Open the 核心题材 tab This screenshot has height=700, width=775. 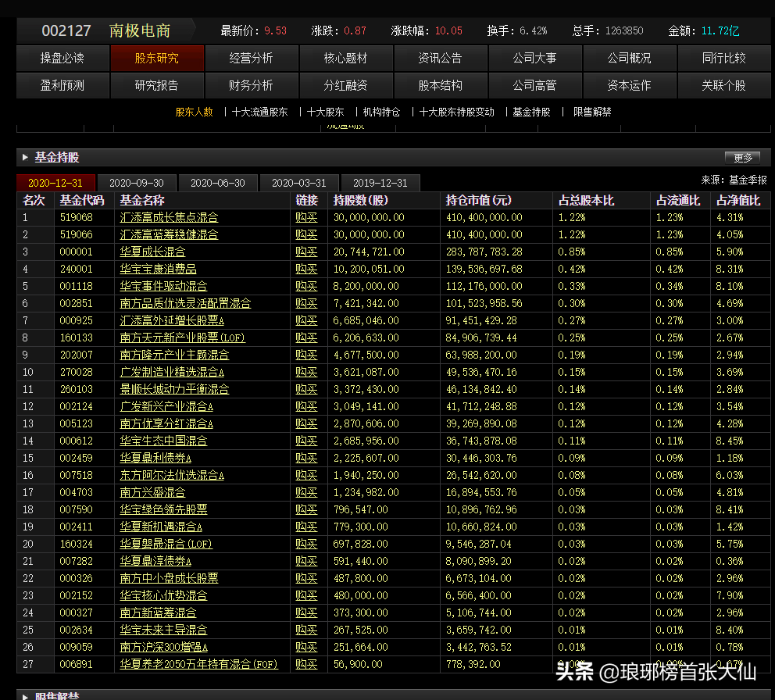click(x=346, y=59)
